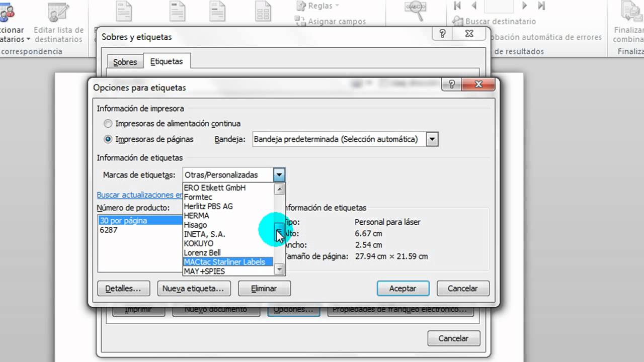The image size is (644, 362).
Task: Click Aceptar to confirm label options
Action: tap(403, 289)
